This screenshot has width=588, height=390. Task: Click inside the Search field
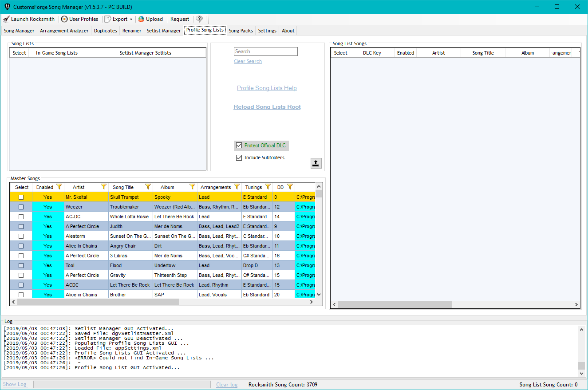265,51
